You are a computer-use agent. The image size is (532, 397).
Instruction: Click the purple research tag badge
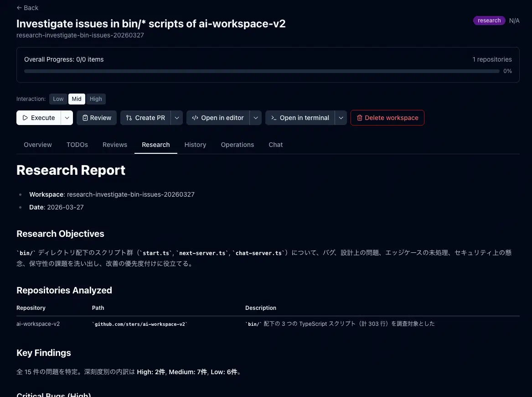[489, 21]
